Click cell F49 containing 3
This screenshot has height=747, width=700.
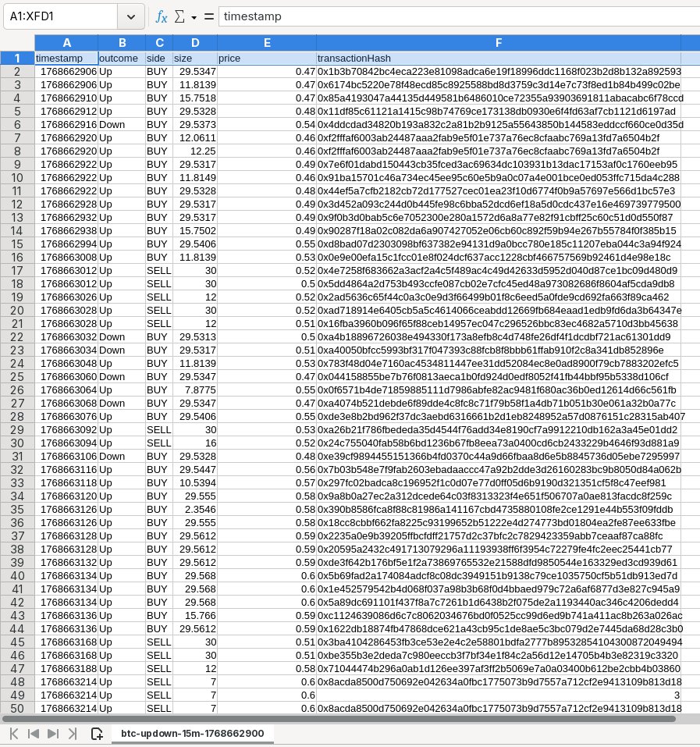point(499,695)
